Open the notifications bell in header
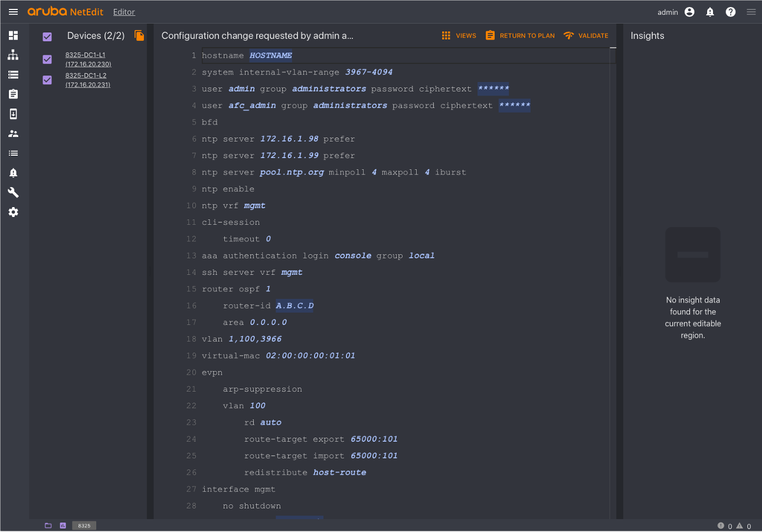Image resolution: width=762 pixels, height=532 pixels. click(710, 12)
